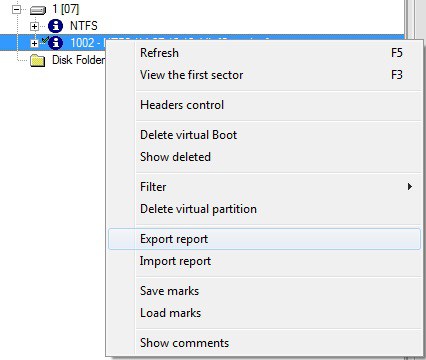This screenshot has height=360, width=426.
Task: Click the info icon on the 1002 partition row
Action: [x=55, y=43]
